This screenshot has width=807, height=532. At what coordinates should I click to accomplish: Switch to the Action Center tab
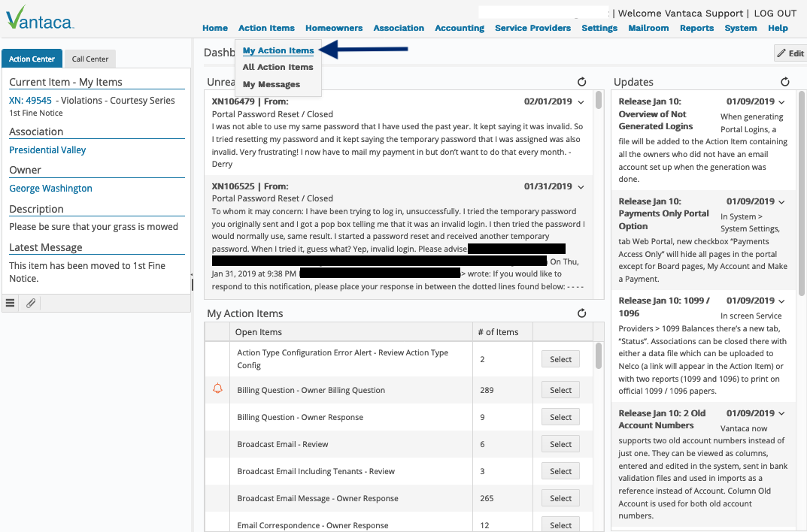pyautogui.click(x=32, y=59)
